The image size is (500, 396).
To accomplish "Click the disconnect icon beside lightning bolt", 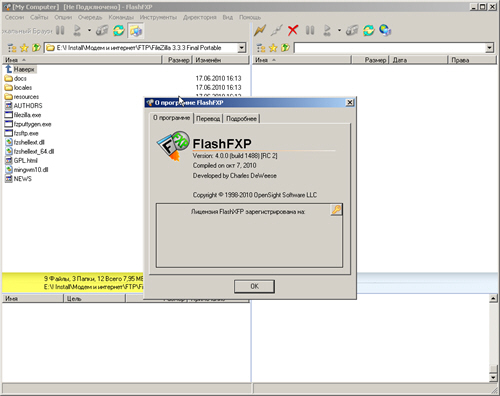I will [x=276, y=31].
